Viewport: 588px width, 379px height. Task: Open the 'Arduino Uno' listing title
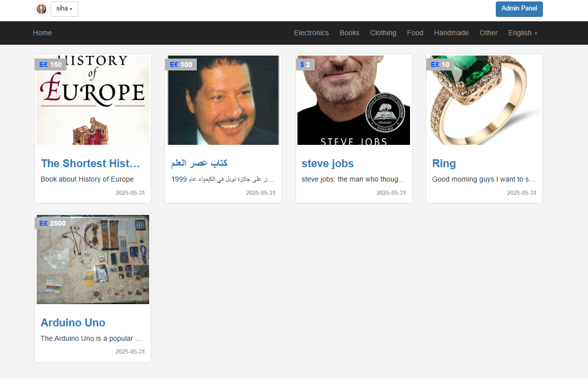(73, 323)
